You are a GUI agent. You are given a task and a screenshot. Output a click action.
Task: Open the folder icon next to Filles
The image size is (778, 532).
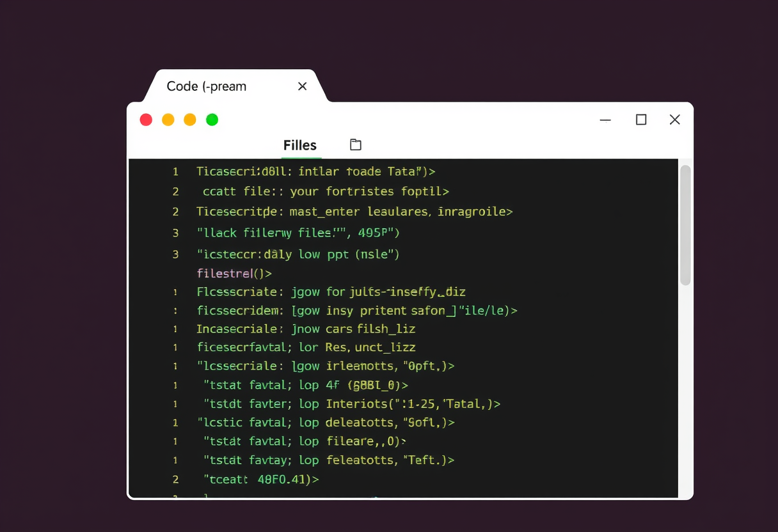coord(356,145)
